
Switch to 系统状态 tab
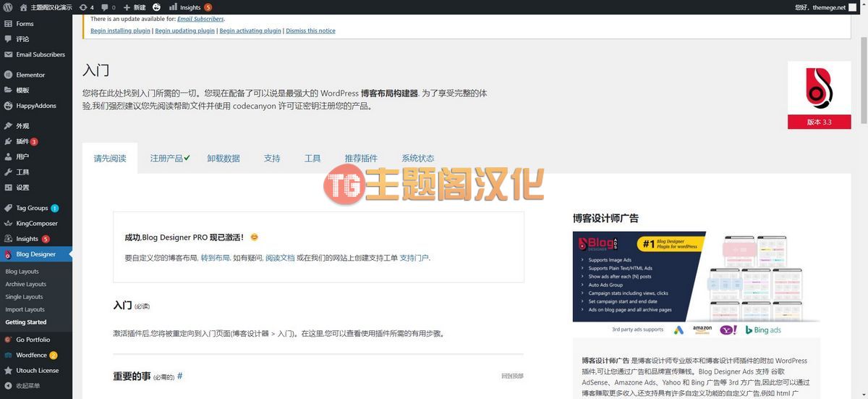418,158
